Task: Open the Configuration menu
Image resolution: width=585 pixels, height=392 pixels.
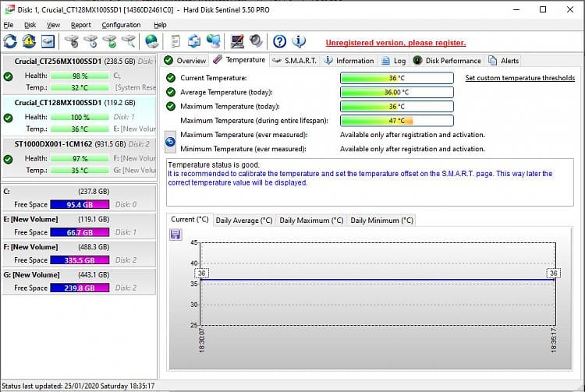Action: [121, 25]
